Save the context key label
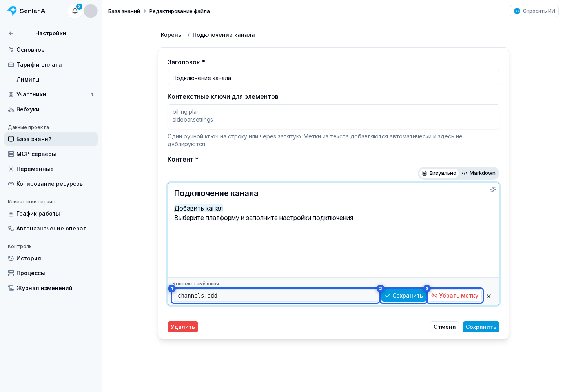This screenshot has width=565, height=392. [x=404, y=296]
